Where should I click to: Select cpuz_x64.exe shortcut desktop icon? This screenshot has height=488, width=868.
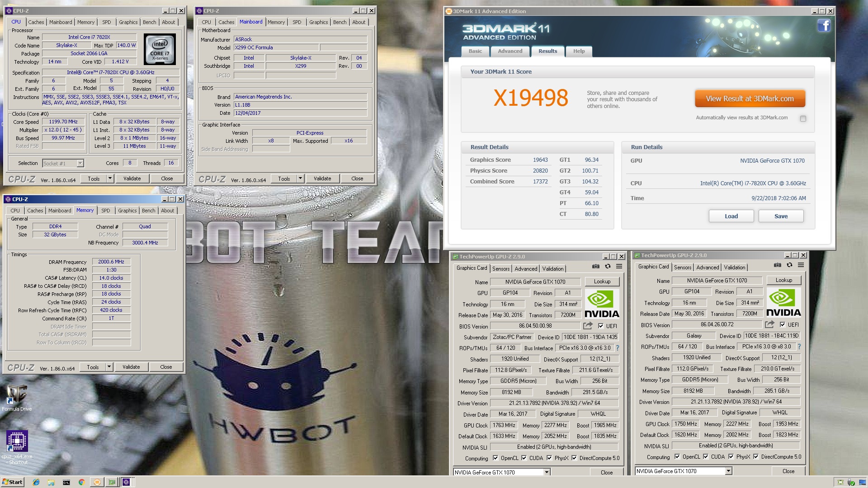click(17, 447)
